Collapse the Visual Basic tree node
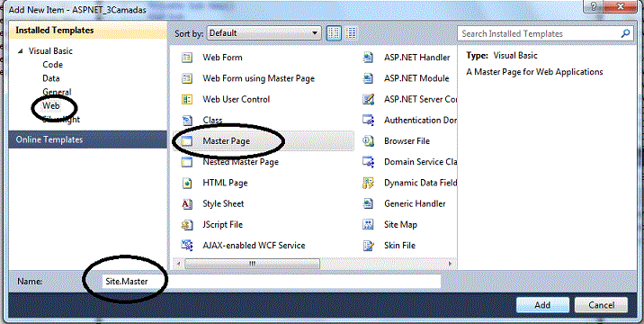Viewport: 644px width, 324px height. [x=21, y=51]
